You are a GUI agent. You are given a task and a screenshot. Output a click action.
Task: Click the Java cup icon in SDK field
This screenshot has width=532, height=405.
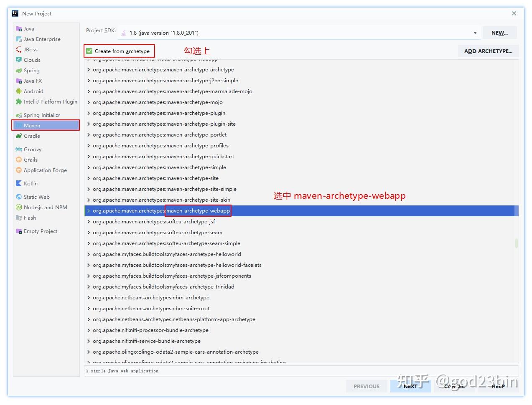coord(124,33)
